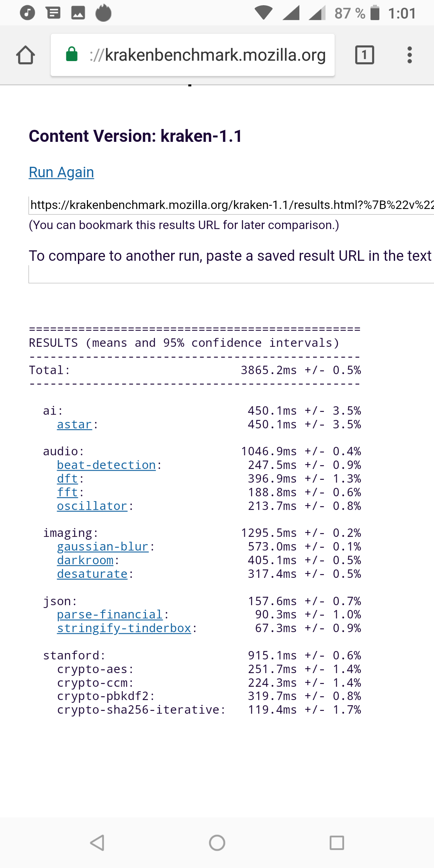Open the three-dot browser menu
434x868 pixels.
(409, 55)
